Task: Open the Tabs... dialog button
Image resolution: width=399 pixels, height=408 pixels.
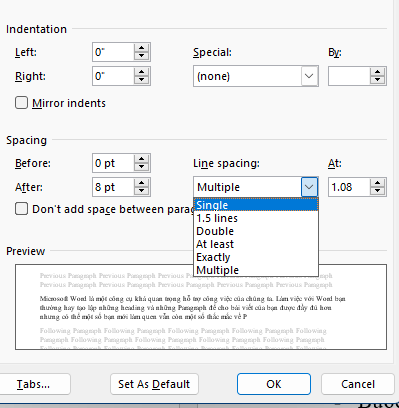Action: pos(33,384)
